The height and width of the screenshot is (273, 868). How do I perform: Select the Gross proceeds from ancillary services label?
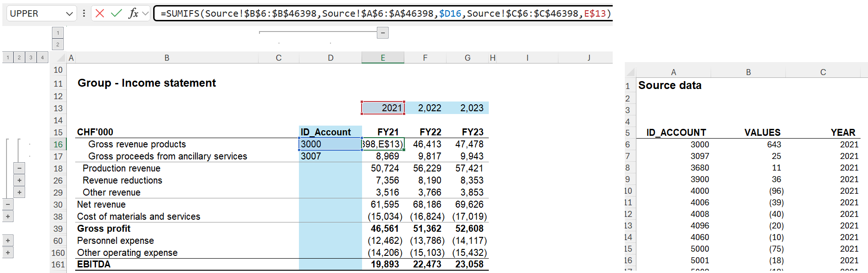(x=168, y=156)
